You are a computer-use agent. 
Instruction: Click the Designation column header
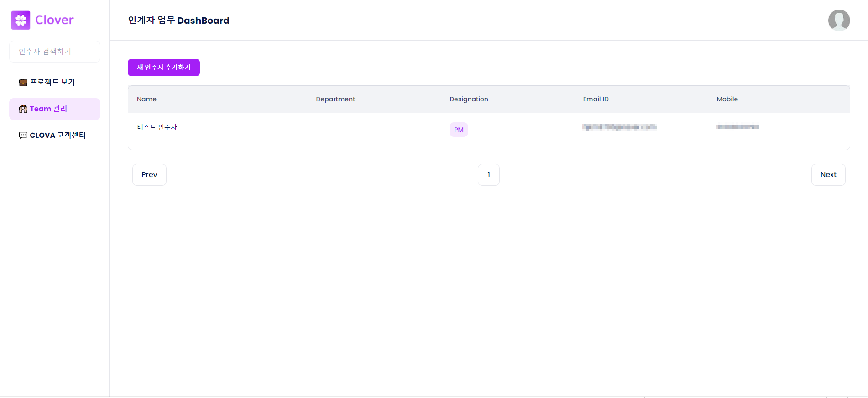[x=469, y=99]
